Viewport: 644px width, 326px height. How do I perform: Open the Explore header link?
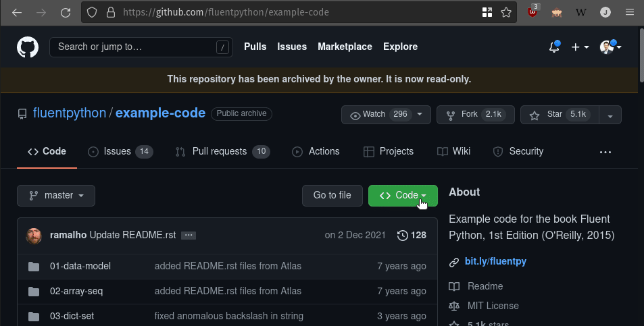coord(401,47)
